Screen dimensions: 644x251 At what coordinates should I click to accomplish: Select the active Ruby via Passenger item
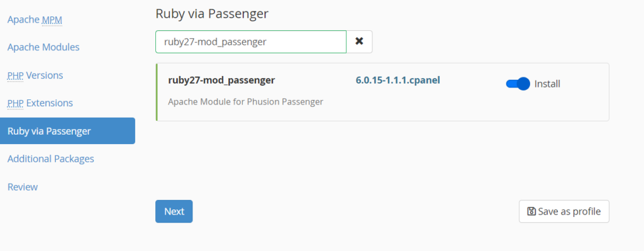tap(67, 131)
